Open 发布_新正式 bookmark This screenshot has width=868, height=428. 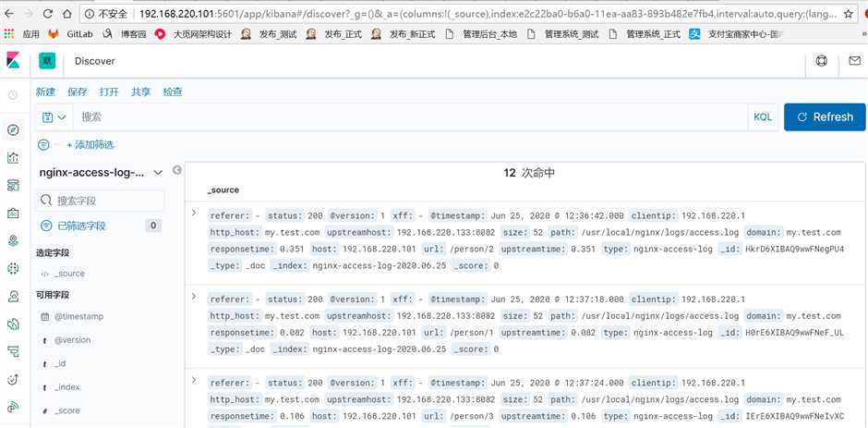[403, 34]
